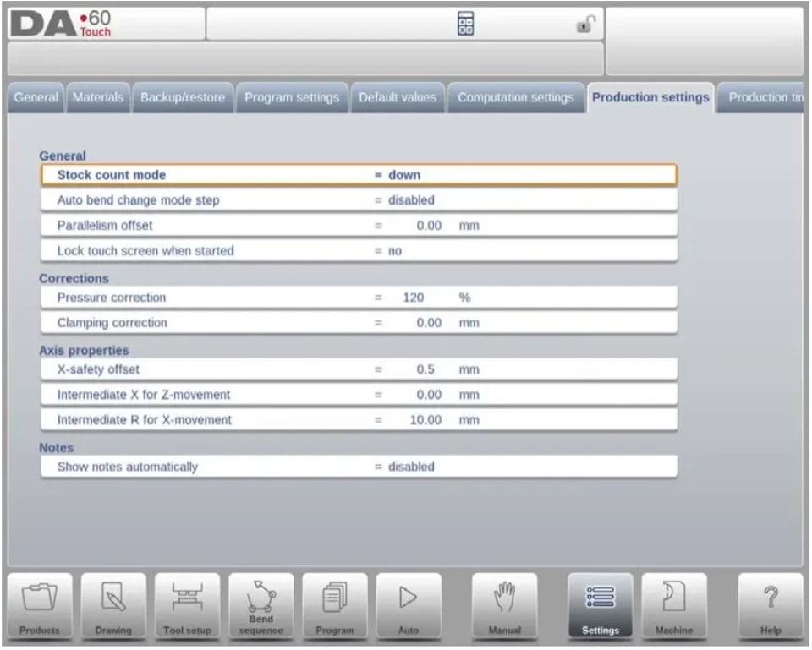The width and height of the screenshot is (812, 650).
Task: Open the Tool setup icon
Action: 187,607
